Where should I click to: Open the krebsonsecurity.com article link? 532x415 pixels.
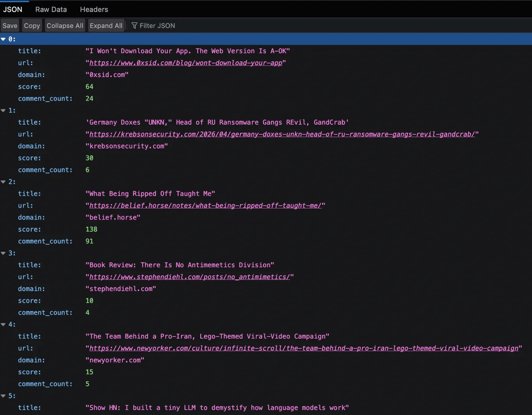(282, 134)
